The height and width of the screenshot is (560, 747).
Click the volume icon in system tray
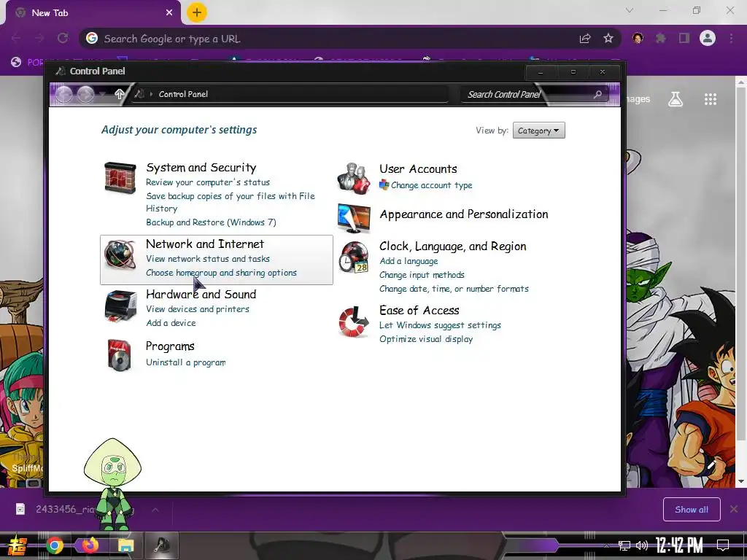pyautogui.click(x=642, y=545)
